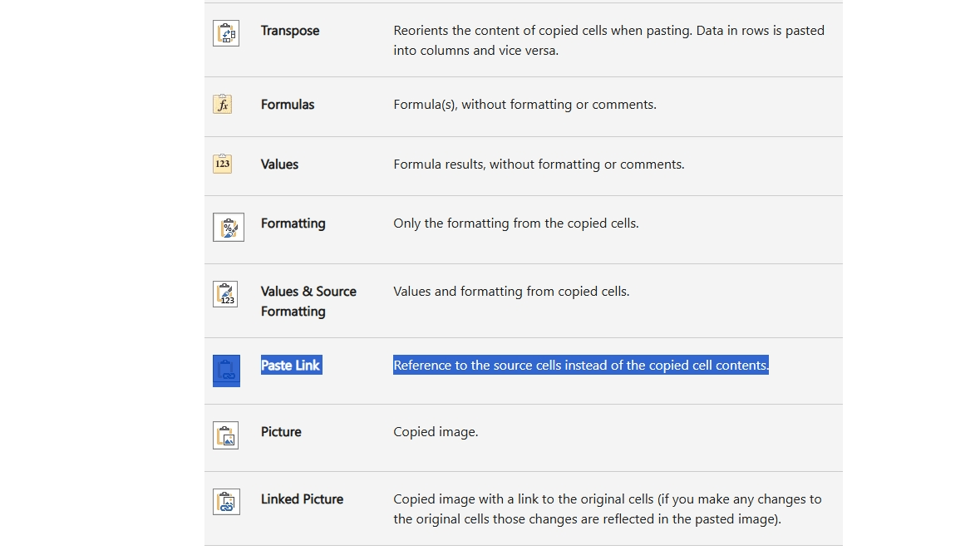Click the 'Only the formatting from the copied cells' text

coord(515,224)
